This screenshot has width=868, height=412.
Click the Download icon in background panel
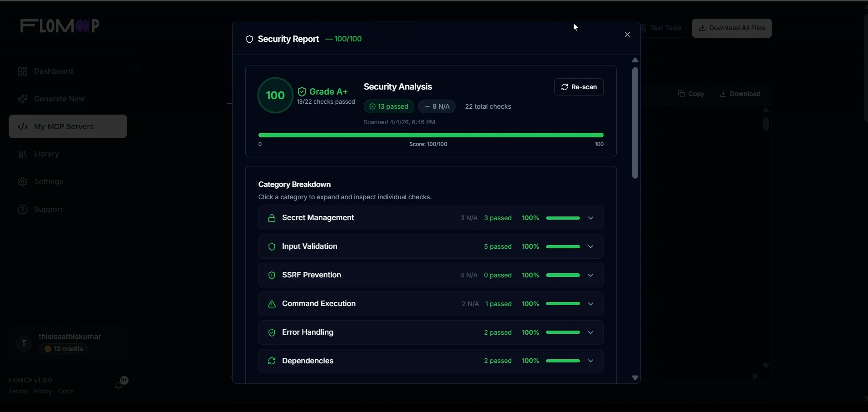click(723, 94)
